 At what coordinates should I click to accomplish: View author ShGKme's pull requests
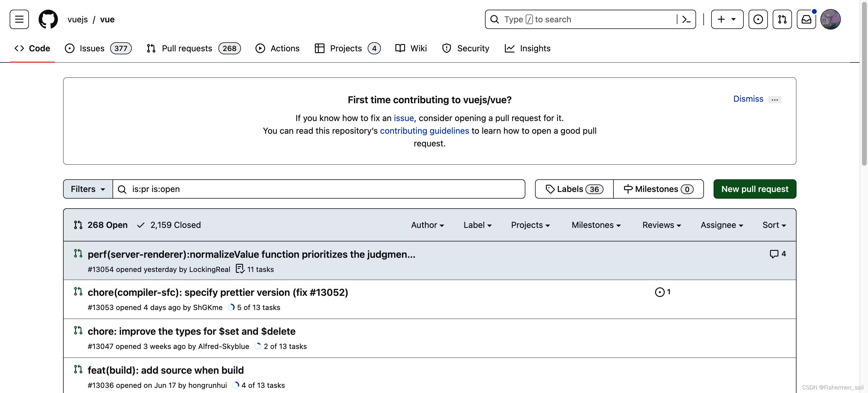[x=207, y=307]
